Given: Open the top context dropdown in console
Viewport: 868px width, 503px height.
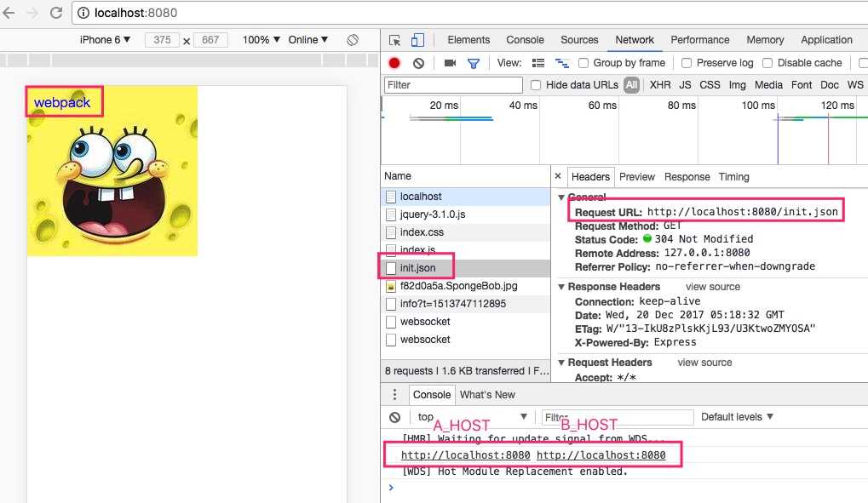Looking at the screenshot, I should click(x=472, y=417).
